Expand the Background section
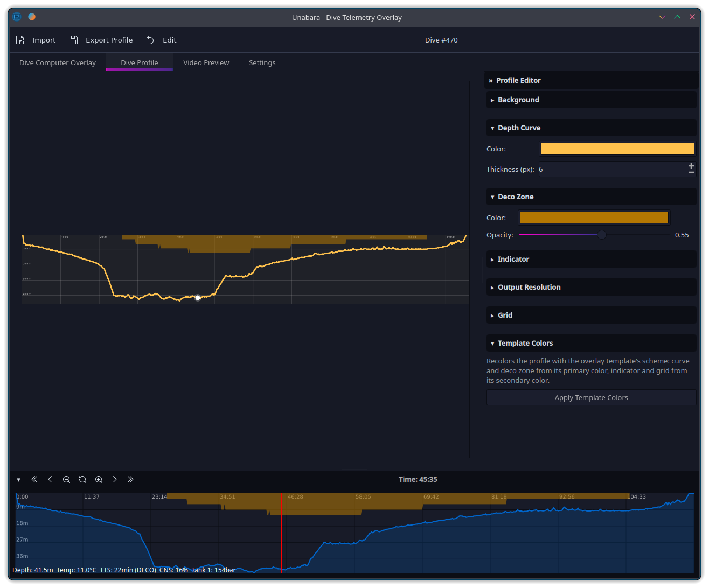Screen dimensions: 709x588 coord(592,100)
